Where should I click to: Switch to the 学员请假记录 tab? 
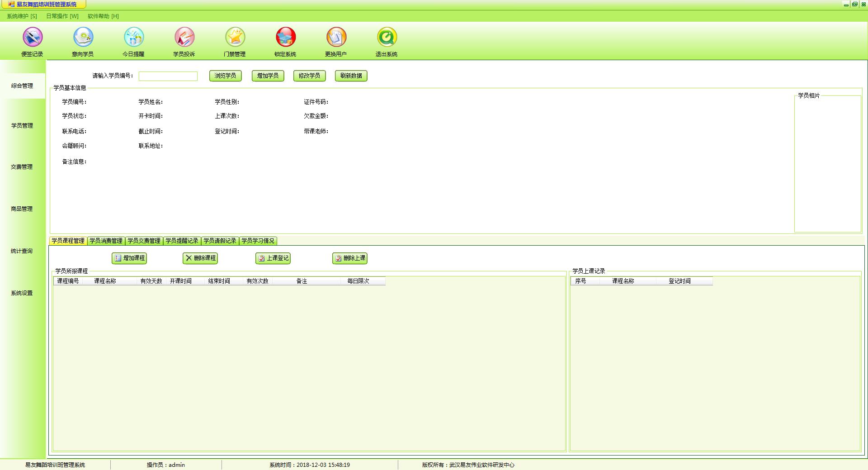pyautogui.click(x=220, y=241)
